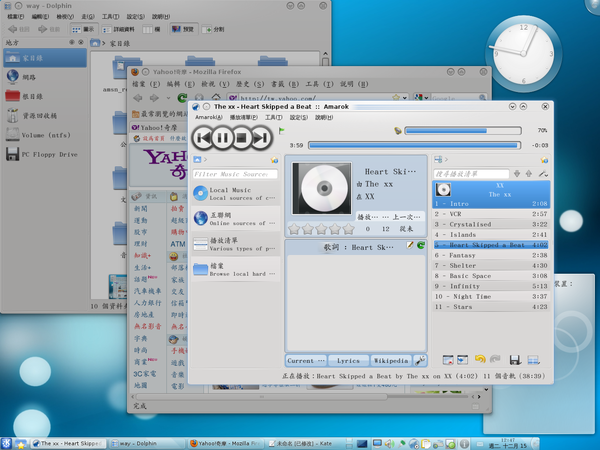Select the Shelter track in the playlist
The image size is (600, 450).
click(x=491, y=266)
